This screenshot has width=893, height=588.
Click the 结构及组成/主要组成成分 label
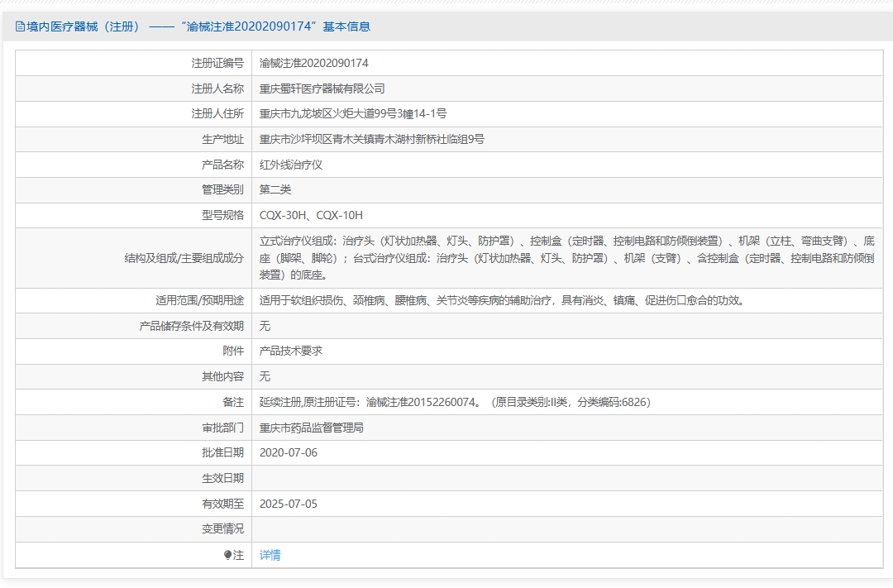pos(184,259)
